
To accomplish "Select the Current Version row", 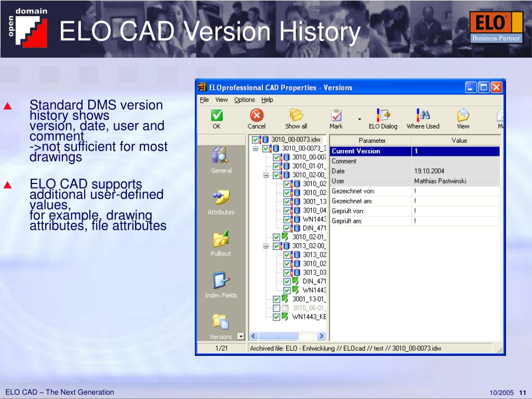I will [415, 151].
